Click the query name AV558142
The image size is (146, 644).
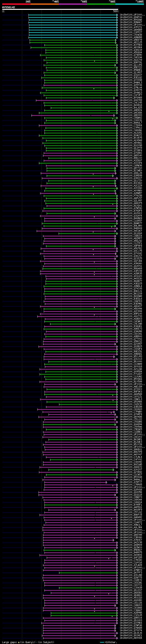(8, 7)
